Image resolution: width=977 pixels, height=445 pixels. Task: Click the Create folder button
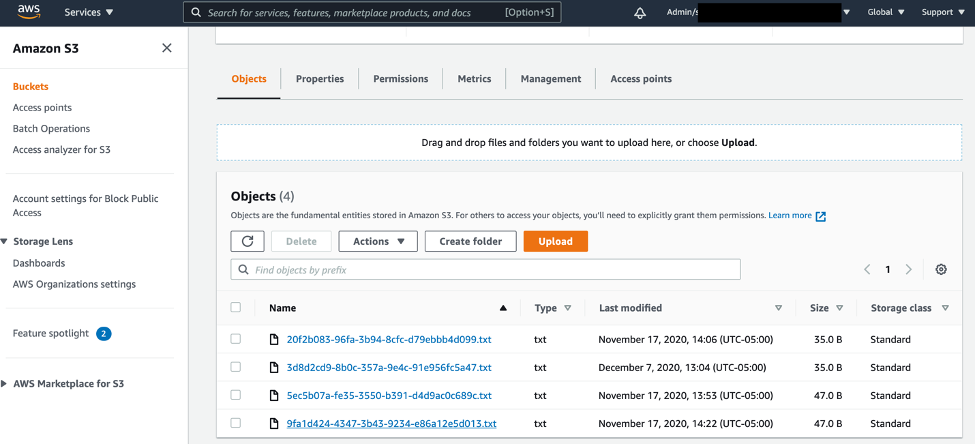click(470, 241)
